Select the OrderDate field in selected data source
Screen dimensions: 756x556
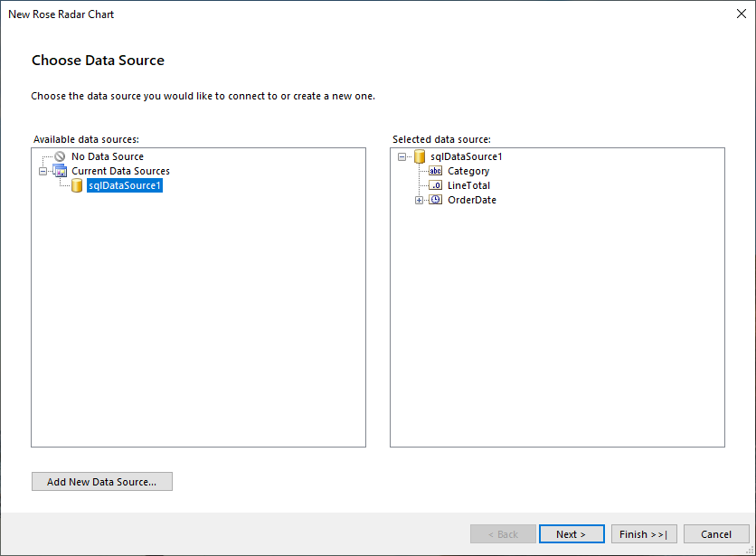(x=470, y=200)
